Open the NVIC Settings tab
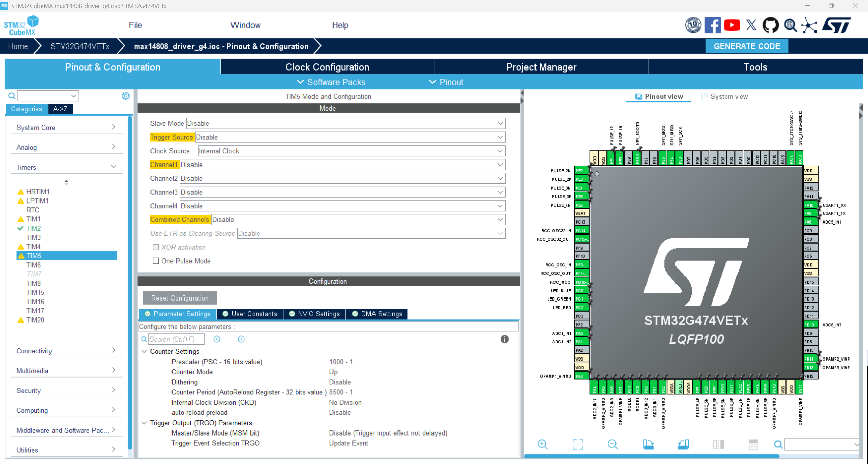The width and height of the screenshot is (868, 464). pos(314,314)
